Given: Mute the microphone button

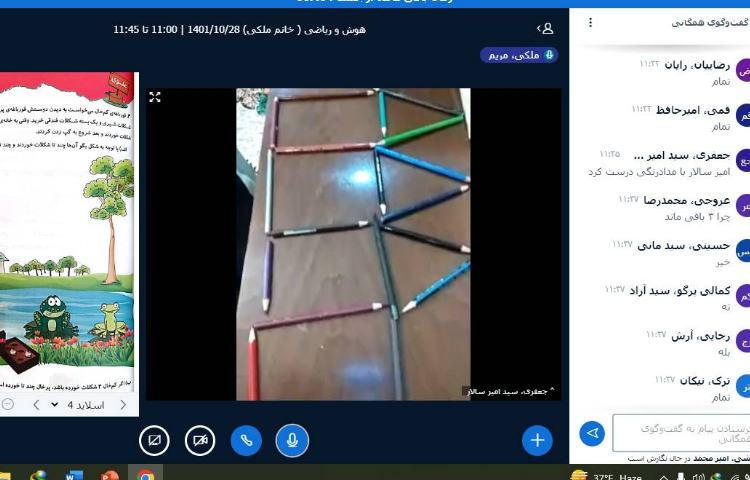Looking at the screenshot, I should click(x=292, y=440).
